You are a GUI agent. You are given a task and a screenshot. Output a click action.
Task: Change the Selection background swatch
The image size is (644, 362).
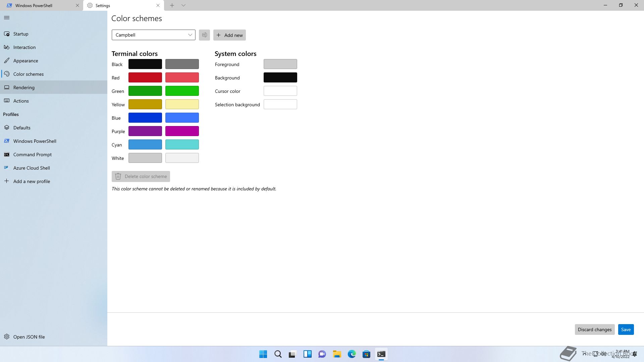click(280, 104)
